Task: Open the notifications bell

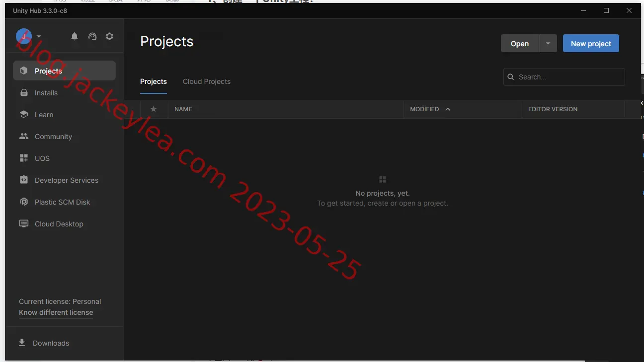Action: 75,36
